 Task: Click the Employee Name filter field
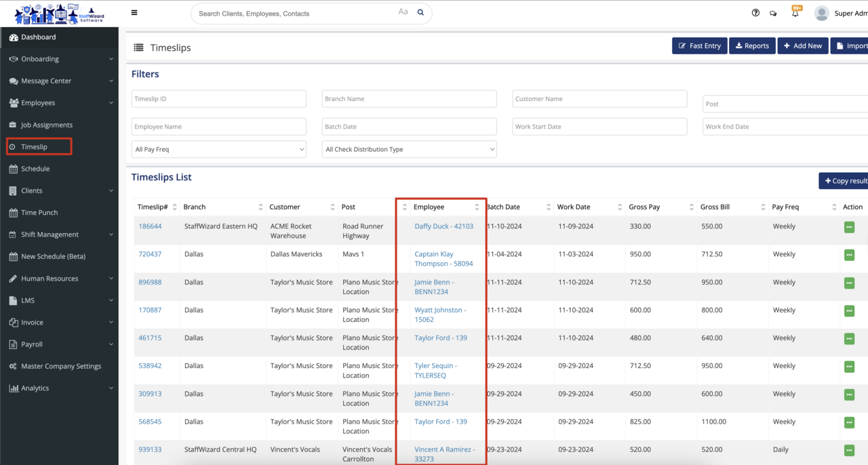click(218, 127)
